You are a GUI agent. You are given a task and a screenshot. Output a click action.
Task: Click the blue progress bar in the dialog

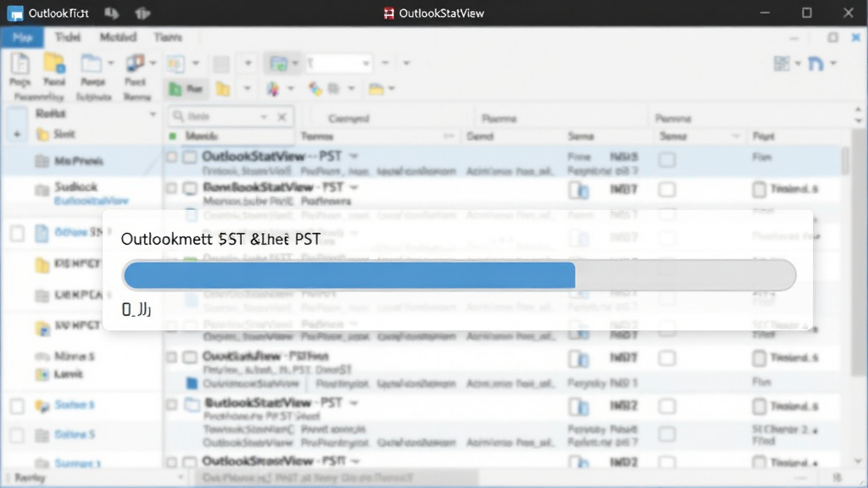click(349, 275)
